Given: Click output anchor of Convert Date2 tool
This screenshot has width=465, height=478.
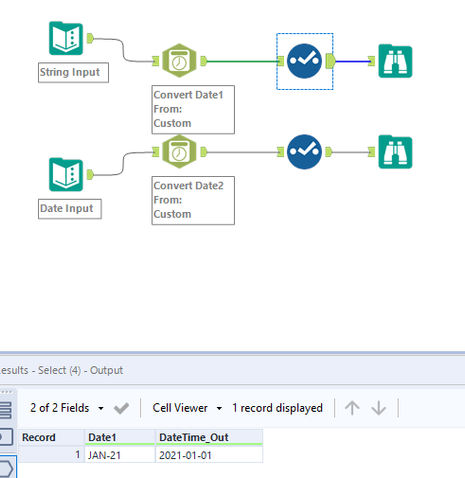Looking at the screenshot, I should tap(203, 152).
